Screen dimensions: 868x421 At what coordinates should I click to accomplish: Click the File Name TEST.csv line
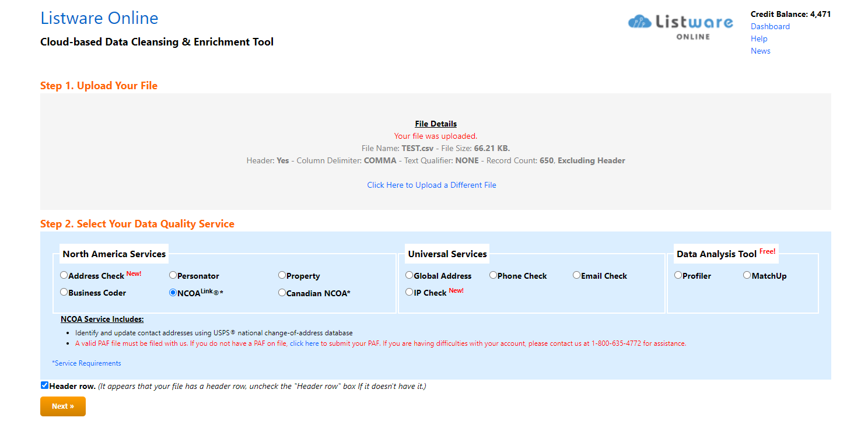point(436,148)
